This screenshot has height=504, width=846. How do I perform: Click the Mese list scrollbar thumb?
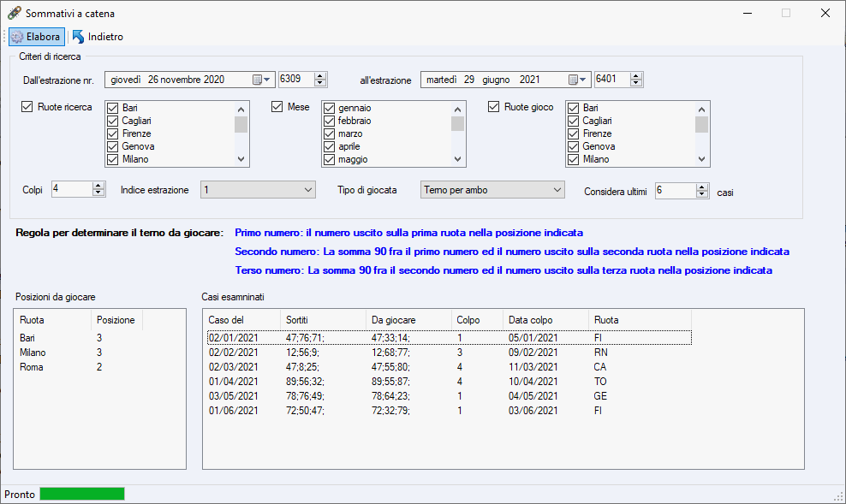[457, 123]
